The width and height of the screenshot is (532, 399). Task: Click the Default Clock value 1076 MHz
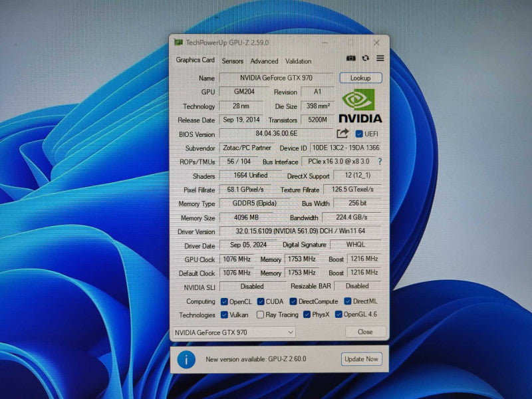point(237,273)
